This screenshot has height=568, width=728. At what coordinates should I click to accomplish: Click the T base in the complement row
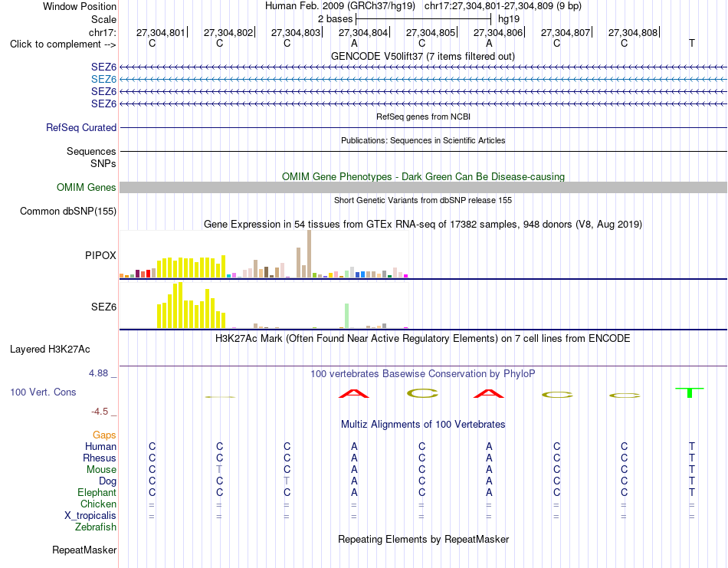click(691, 43)
